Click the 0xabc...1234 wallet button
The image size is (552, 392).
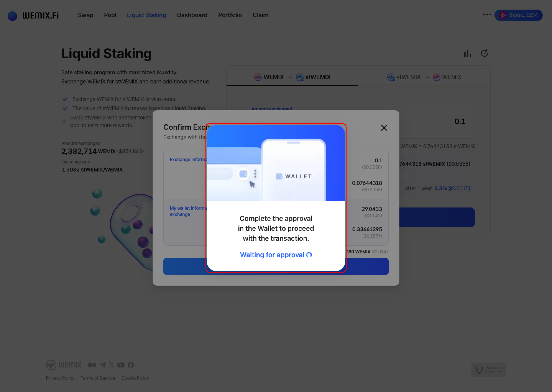click(x=518, y=15)
